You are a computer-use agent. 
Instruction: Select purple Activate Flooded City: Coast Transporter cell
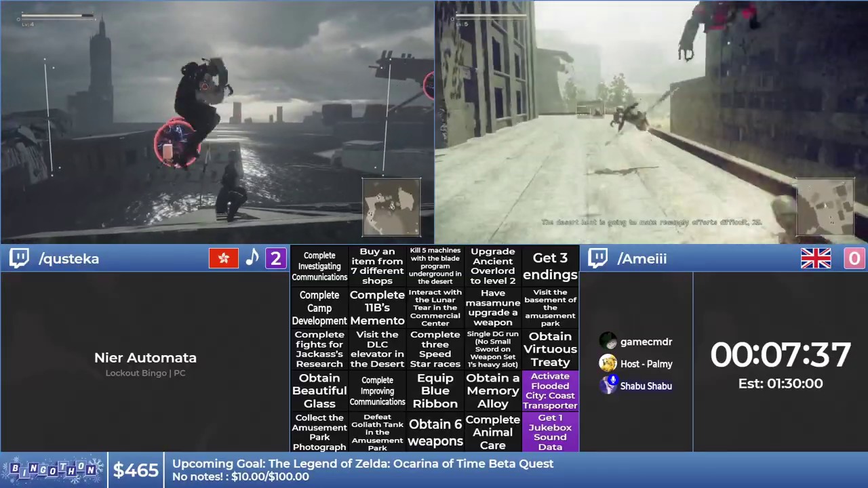coord(550,390)
